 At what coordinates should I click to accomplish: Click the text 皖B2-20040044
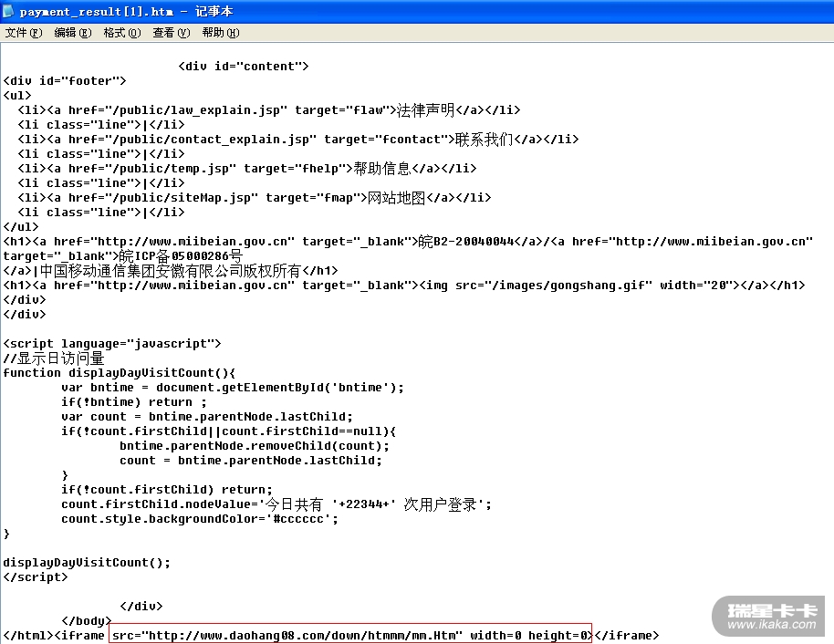coord(466,242)
